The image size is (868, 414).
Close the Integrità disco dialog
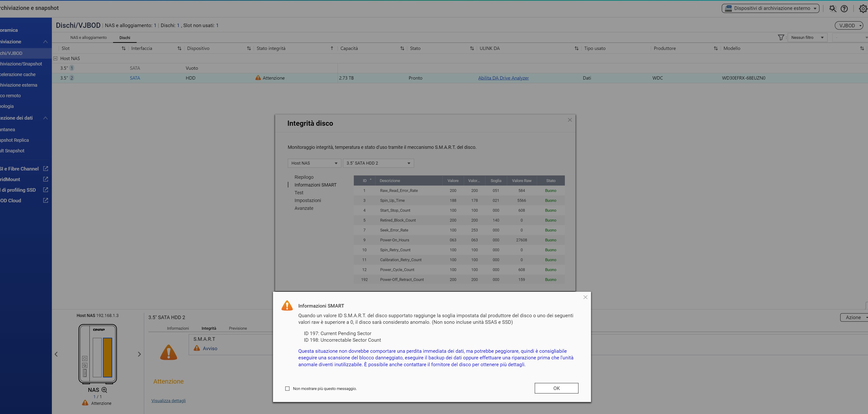[570, 120]
